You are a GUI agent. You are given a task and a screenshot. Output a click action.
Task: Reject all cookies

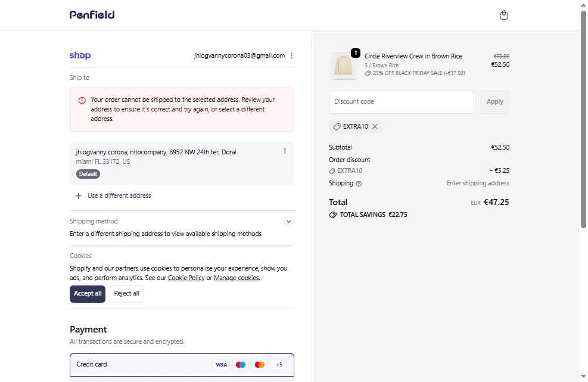pyautogui.click(x=126, y=294)
